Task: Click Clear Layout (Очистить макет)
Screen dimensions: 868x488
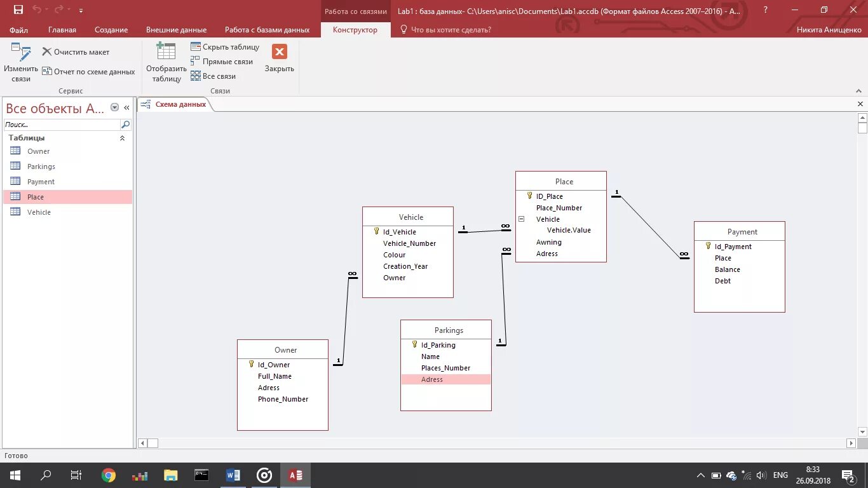Action: click(x=76, y=52)
